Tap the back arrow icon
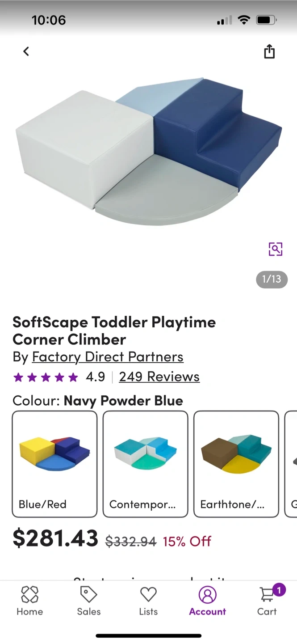This screenshot has height=644, width=297. [26, 51]
